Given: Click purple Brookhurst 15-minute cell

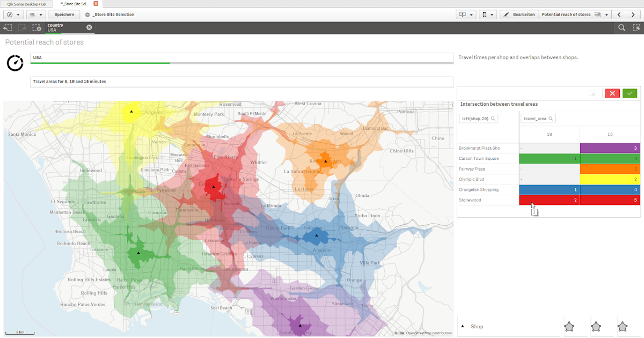Looking at the screenshot, I should tap(610, 148).
